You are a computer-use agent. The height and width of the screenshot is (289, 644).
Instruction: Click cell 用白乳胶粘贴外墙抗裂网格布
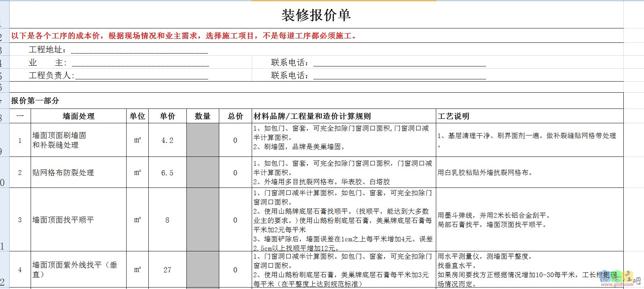(x=530, y=172)
